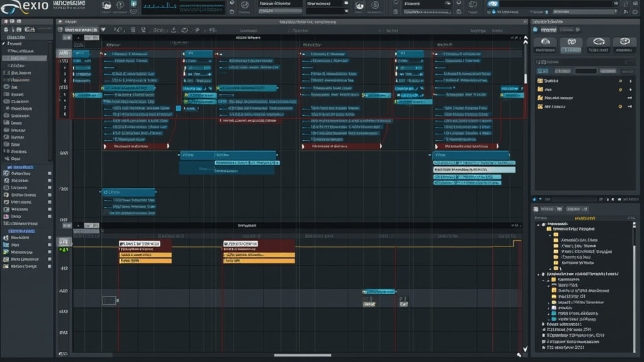The image size is (644, 362).
Task: Select the small cyan clip in the lower timeline
Action: (379, 292)
